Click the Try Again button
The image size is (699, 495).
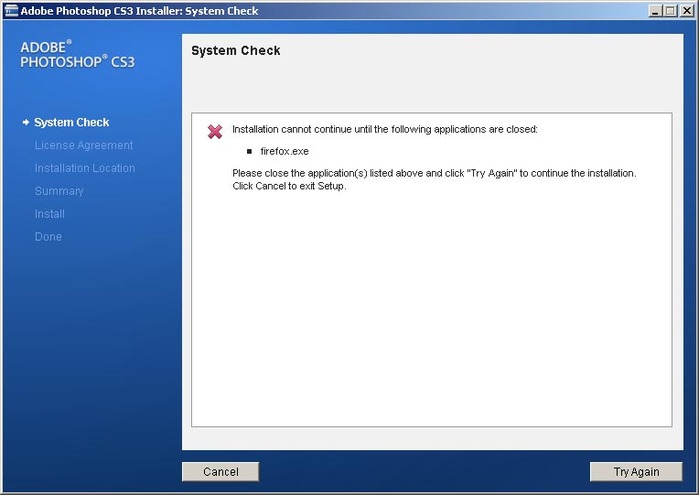[x=636, y=471]
